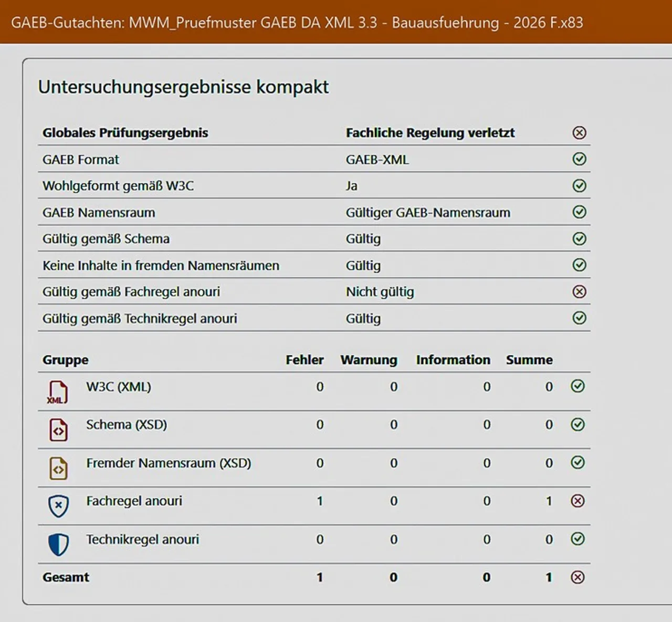Screen dimensions: 672x622
Task: Click the GAEB-Gutachten title bar text
Action: pyautogui.click(x=297, y=23)
